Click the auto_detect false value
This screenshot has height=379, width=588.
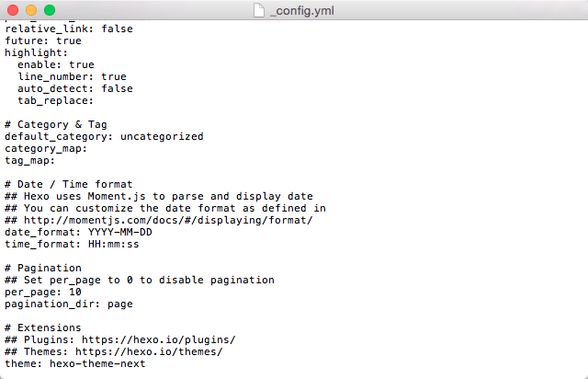(x=117, y=88)
